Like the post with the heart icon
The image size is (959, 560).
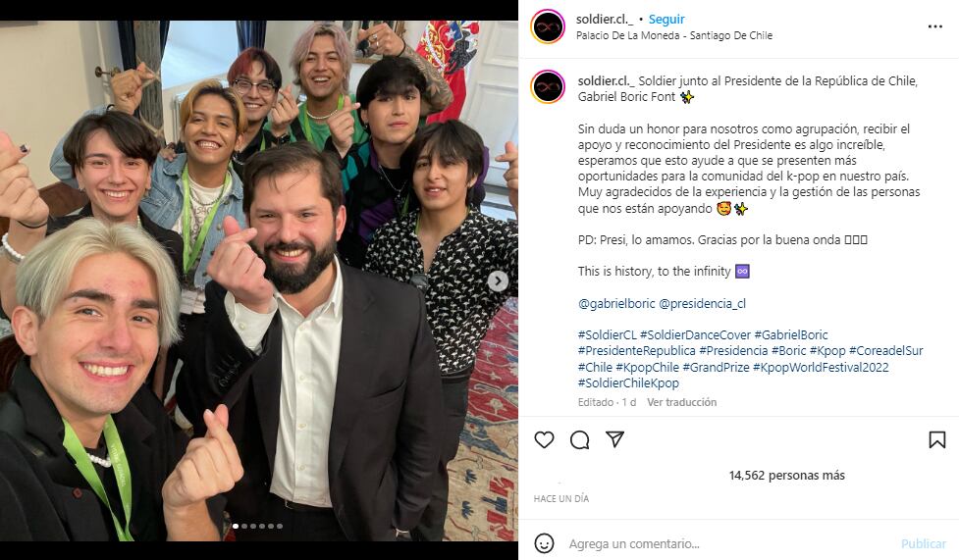[x=544, y=439]
